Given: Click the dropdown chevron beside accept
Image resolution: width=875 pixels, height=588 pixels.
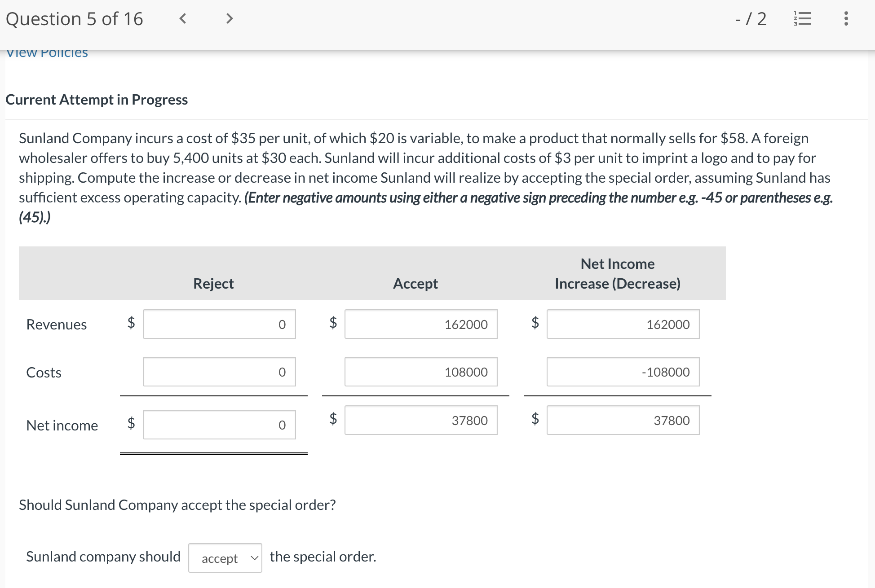Looking at the screenshot, I should coord(254,558).
